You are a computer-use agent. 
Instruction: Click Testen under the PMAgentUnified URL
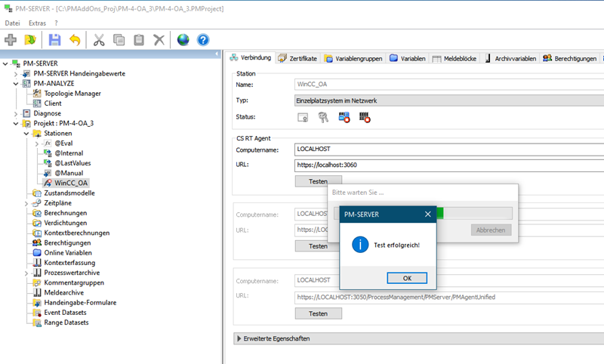318,313
